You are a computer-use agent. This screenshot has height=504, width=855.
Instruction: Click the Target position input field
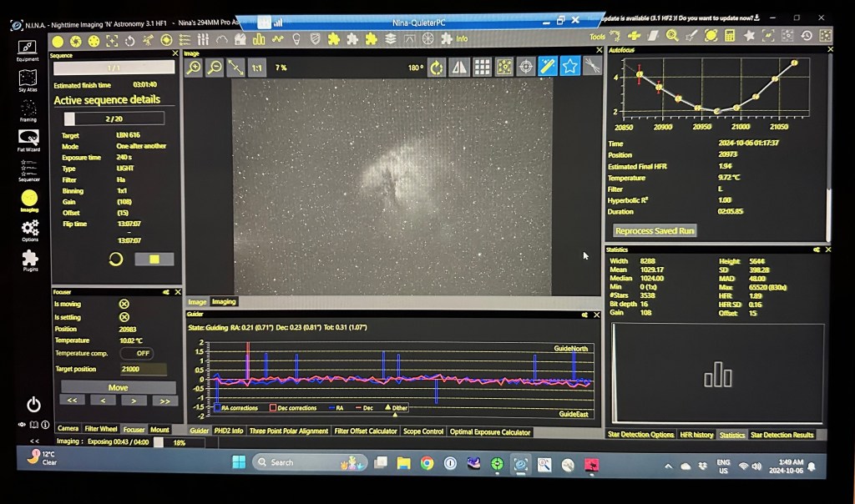tap(143, 369)
